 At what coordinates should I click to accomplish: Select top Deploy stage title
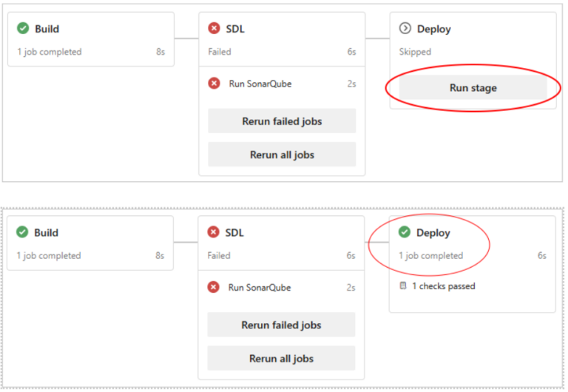[x=434, y=30]
